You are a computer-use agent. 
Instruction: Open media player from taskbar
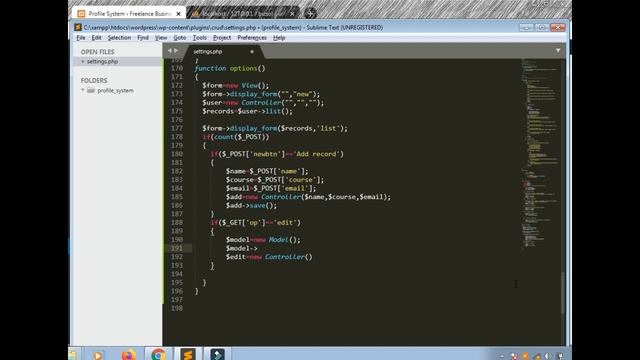[x=98, y=355]
